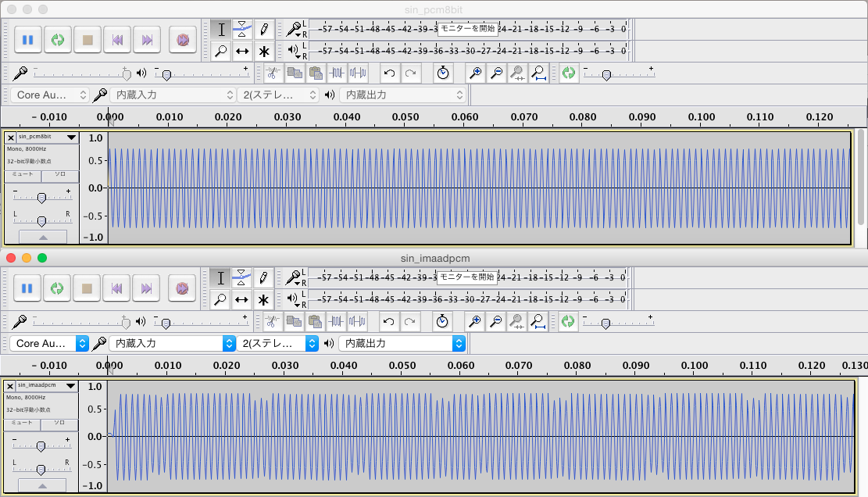Stop playback in the sin_imaadpcm window
This screenshot has width=868, height=497.
pos(87,288)
